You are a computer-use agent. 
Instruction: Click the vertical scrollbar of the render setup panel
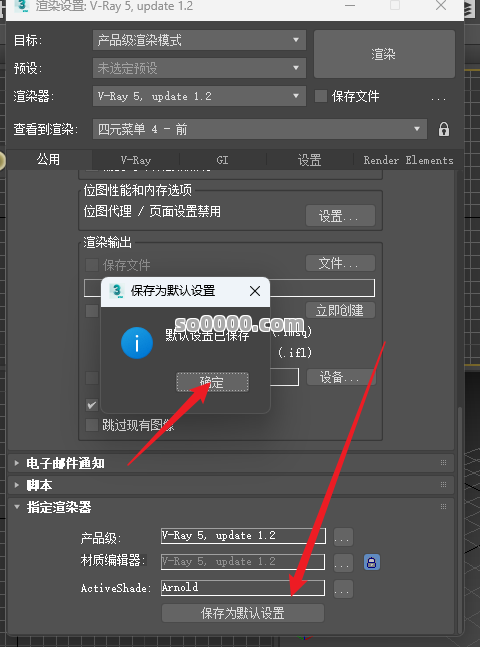click(x=460, y=520)
